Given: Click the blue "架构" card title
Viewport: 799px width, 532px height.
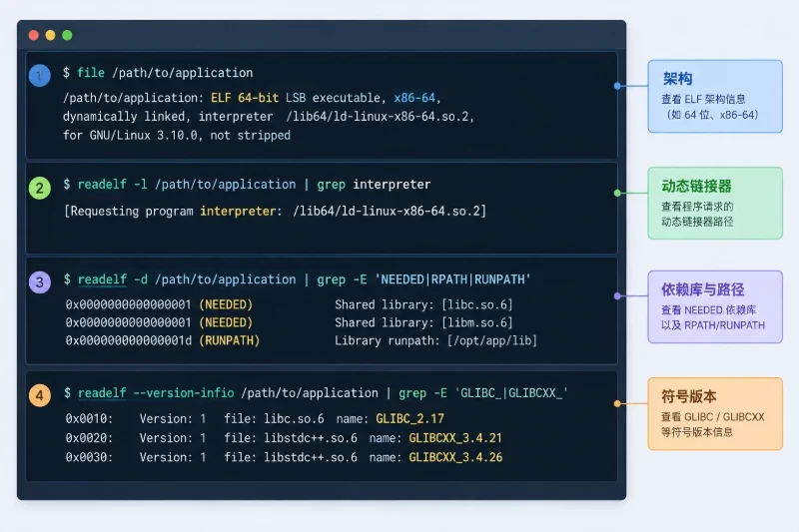Looking at the screenshot, I should coord(677,79).
